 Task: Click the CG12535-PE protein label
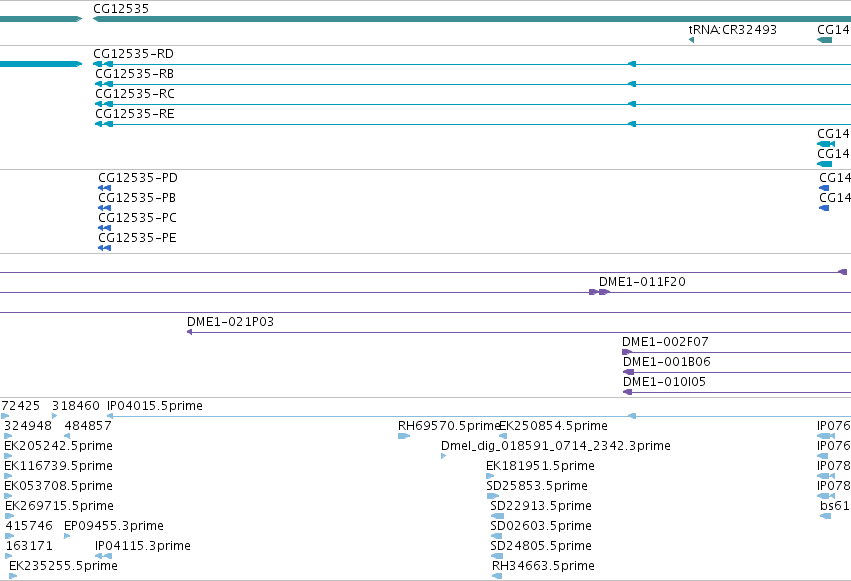137,238
